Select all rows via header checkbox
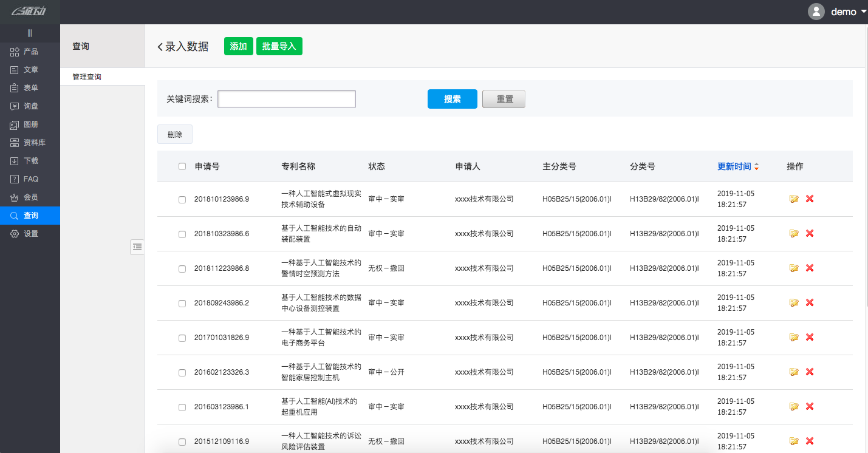The width and height of the screenshot is (868, 453). pos(182,166)
